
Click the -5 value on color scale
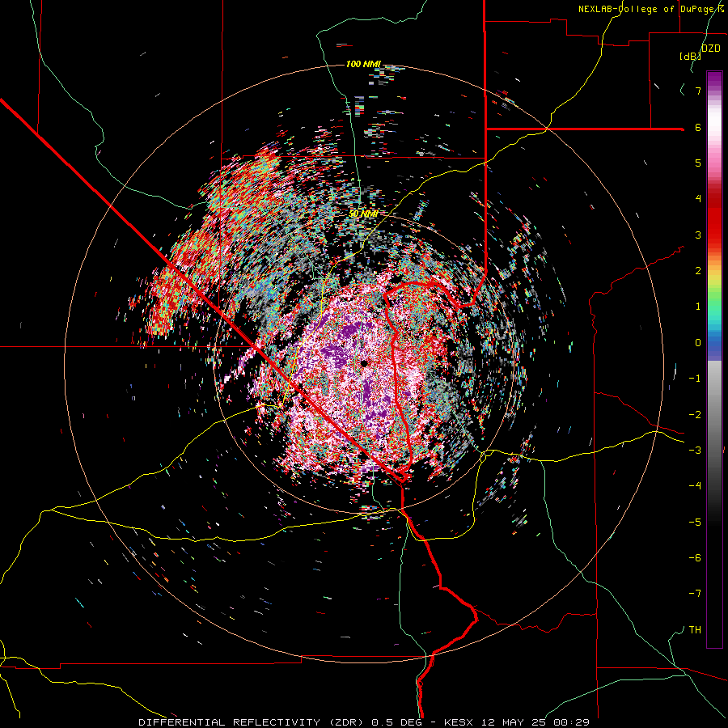pyautogui.click(x=695, y=523)
